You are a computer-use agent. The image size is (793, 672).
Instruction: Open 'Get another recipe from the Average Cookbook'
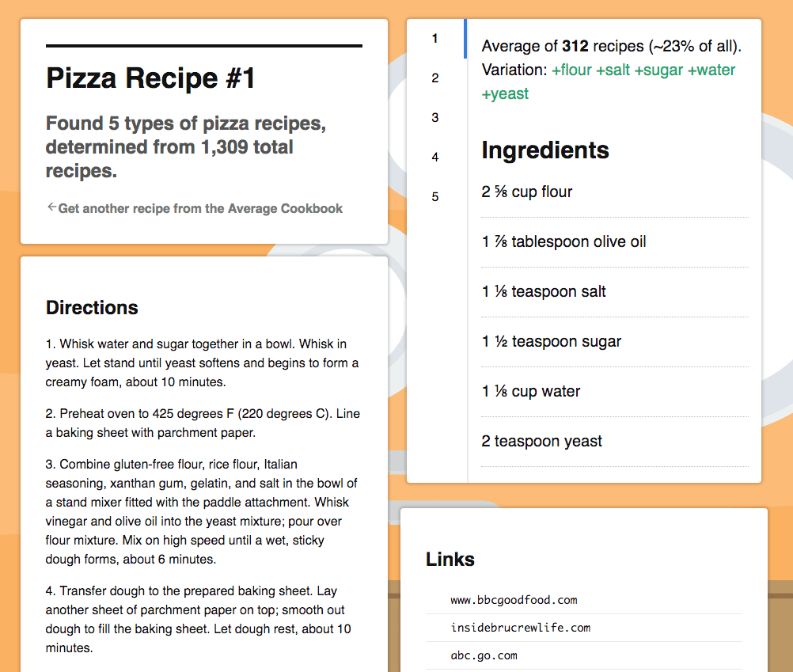pyautogui.click(x=200, y=209)
